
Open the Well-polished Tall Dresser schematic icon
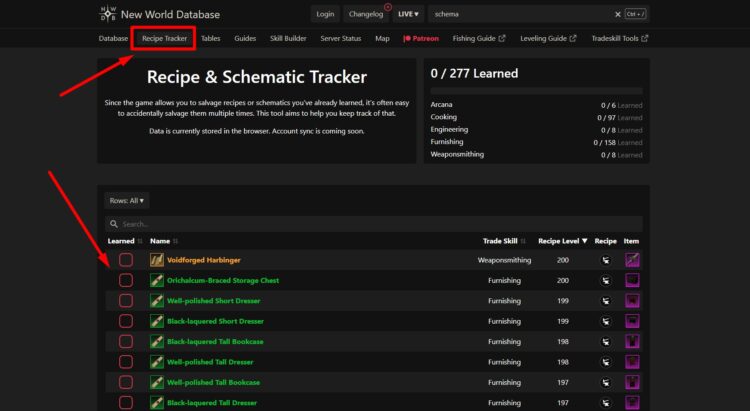pyautogui.click(x=156, y=362)
